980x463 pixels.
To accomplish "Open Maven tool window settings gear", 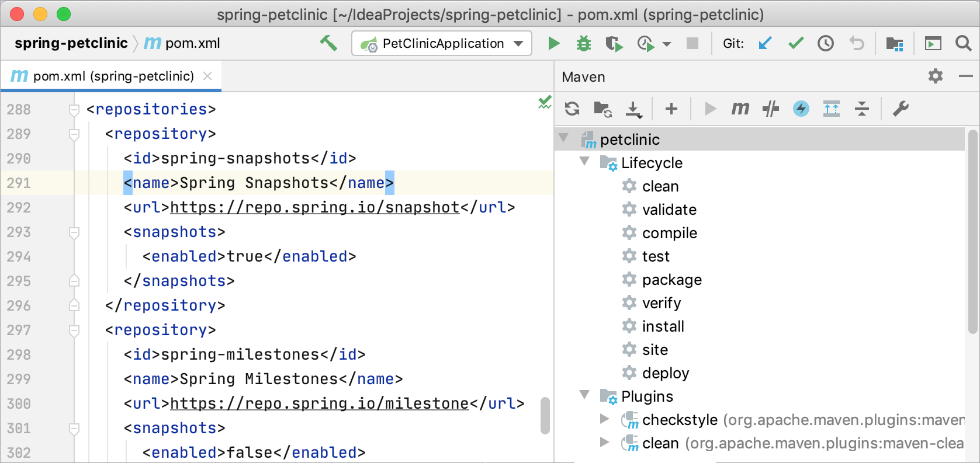I will (x=936, y=76).
